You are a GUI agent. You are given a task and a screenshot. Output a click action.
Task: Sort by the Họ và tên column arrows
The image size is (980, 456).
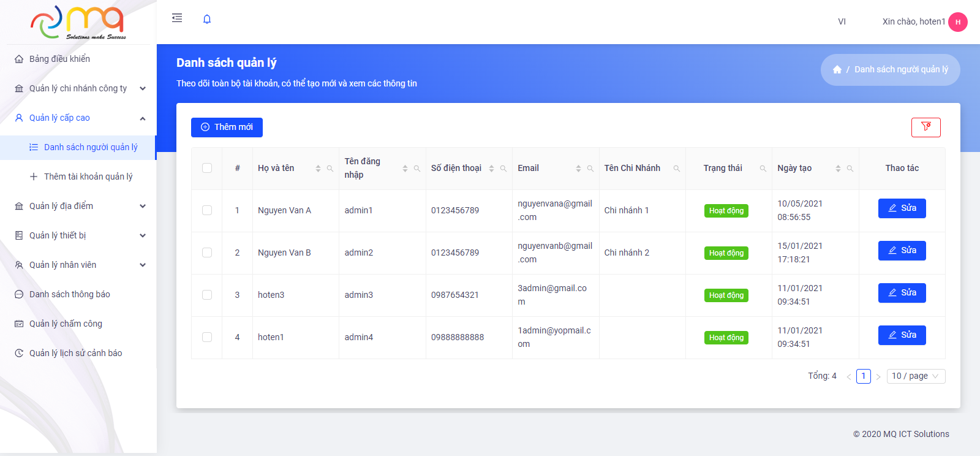(x=318, y=169)
